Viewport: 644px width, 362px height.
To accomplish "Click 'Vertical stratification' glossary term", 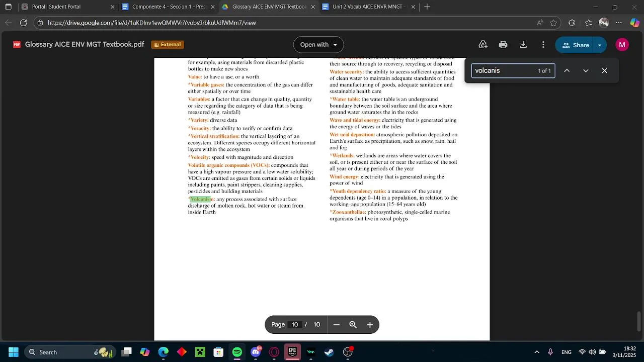I will point(214,137).
